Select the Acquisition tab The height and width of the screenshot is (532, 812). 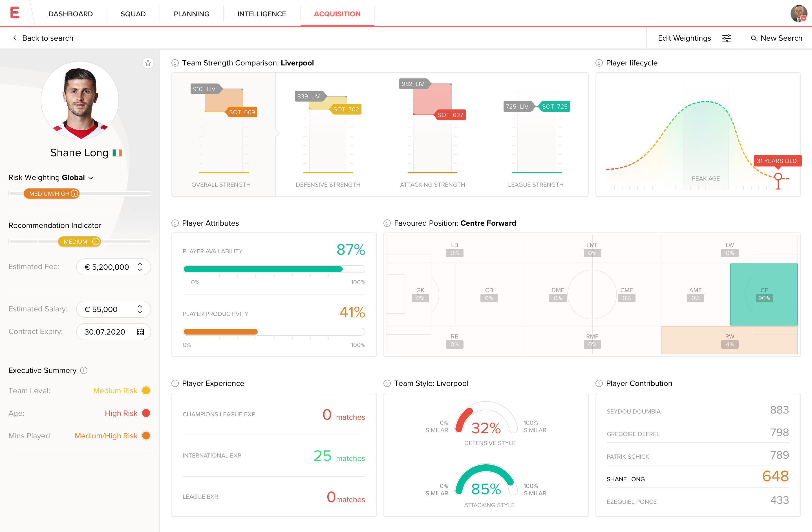(337, 14)
